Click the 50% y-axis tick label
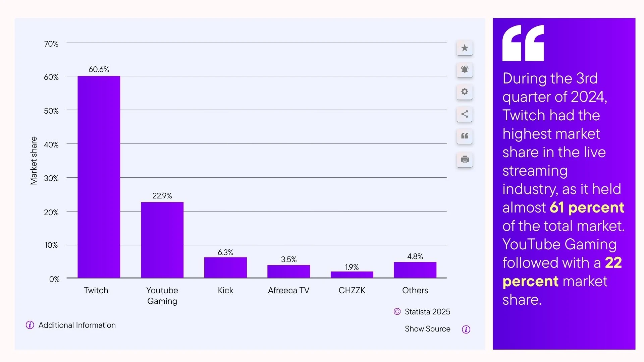The image size is (644, 362). coord(51,111)
